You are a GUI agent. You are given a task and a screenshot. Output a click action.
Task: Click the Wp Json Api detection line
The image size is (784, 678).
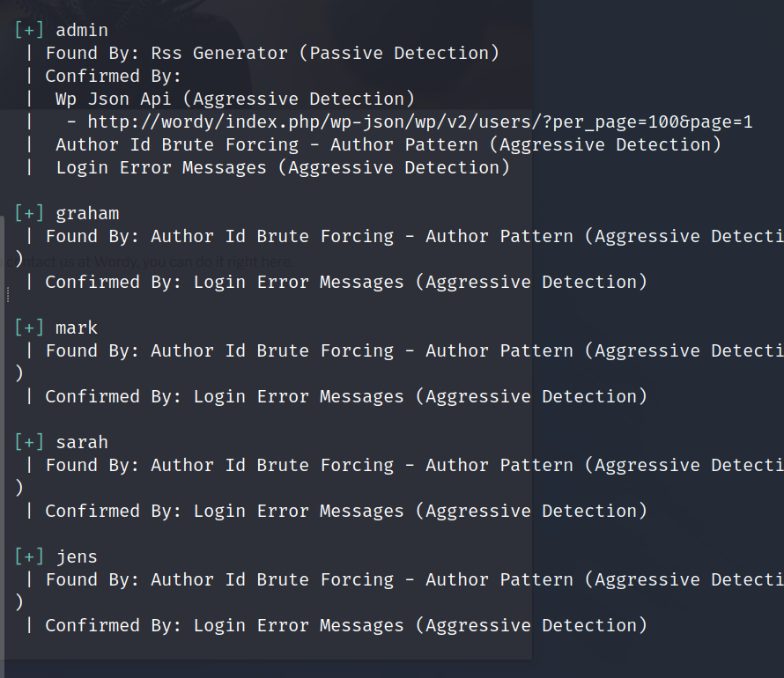[x=234, y=99]
